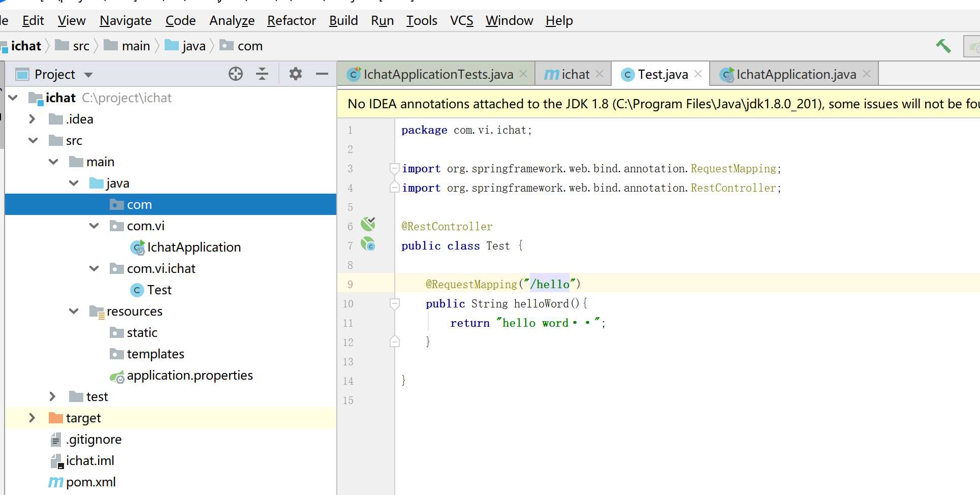This screenshot has height=495, width=980.
Task: Collapse the java folder
Action: click(74, 183)
